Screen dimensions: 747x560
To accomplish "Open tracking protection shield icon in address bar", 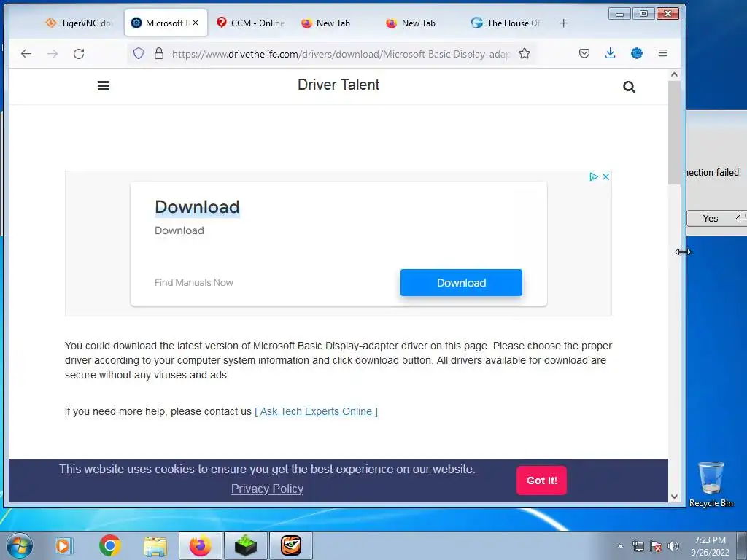I will (x=138, y=53).
